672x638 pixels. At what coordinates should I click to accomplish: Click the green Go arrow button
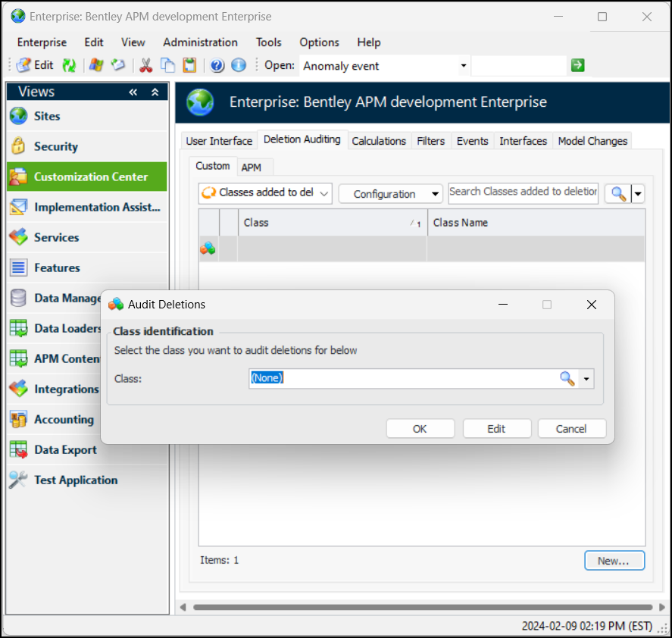578,66
